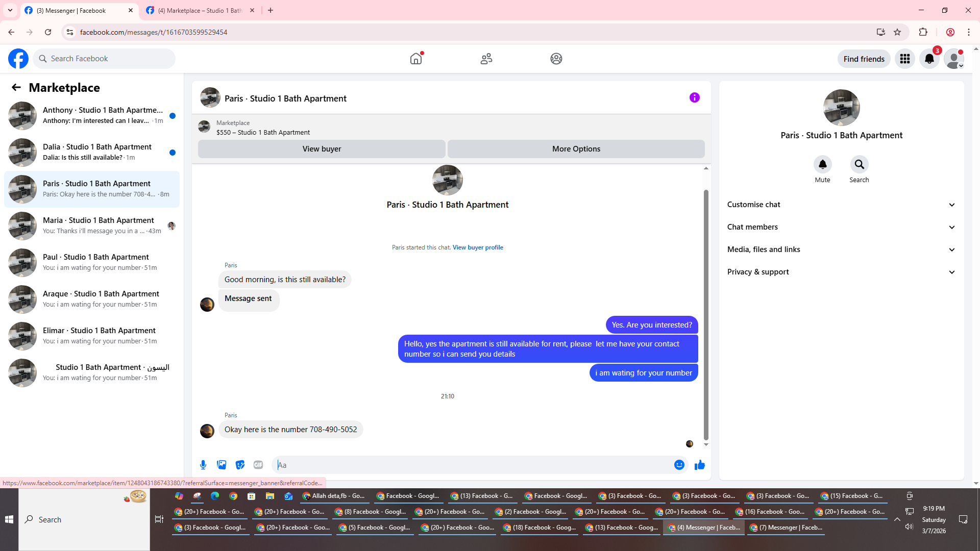Open Paris listing thumbnail in right panel
Image resolution: width=980 pixels, height=551 pixels.
pyautogui.click(x=842, y=108)
